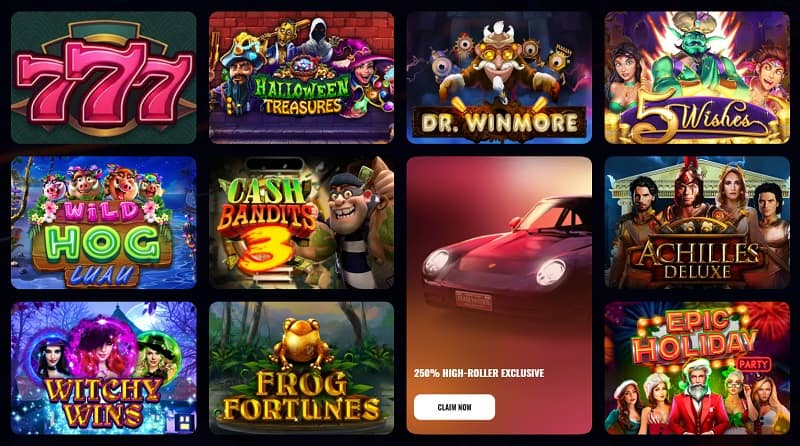
Task: Open the 777 slot game
Action: coord(104,78)
